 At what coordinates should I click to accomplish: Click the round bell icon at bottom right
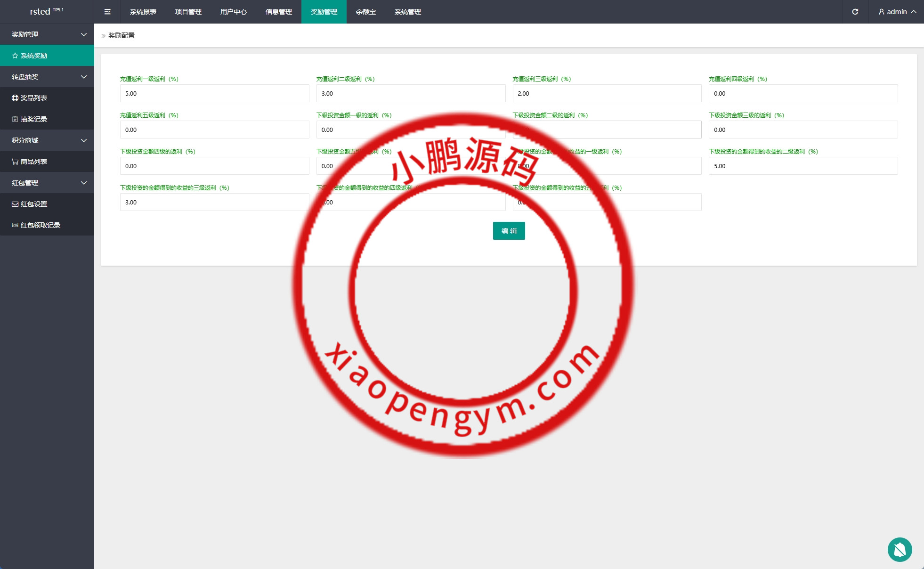(x=900, y=549)
